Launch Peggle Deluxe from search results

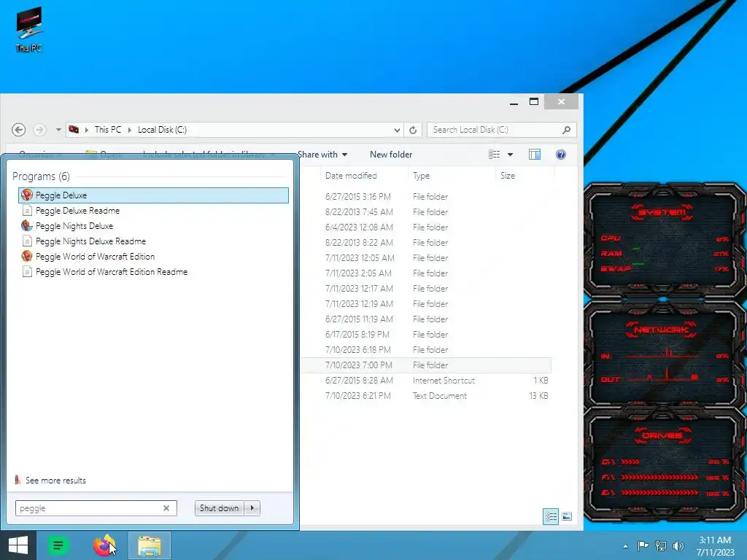pos(153,195)
